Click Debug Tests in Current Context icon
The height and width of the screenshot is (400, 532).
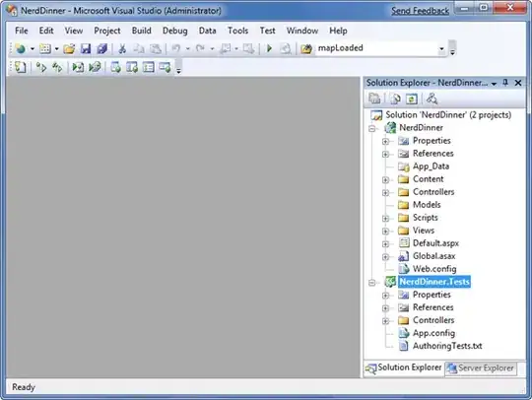[x=78, y=67]
